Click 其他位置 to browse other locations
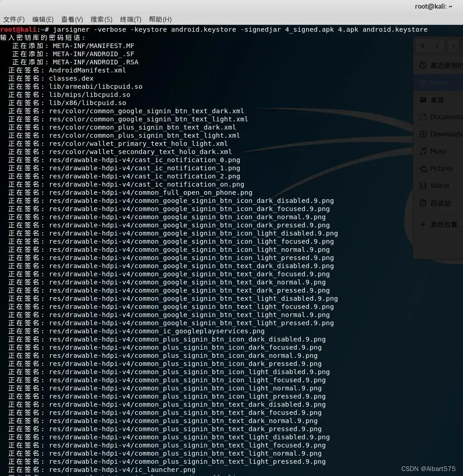Screen dimensions: 463x476 click(x=443, y=224)
